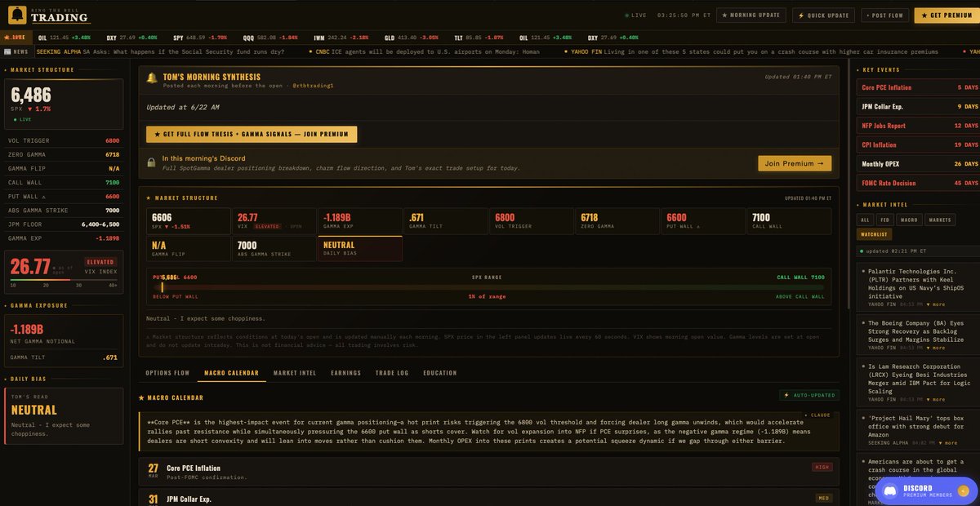
Task: Expand 'more' under the Palantir Technologies article
Action: (x=938, y=304)
